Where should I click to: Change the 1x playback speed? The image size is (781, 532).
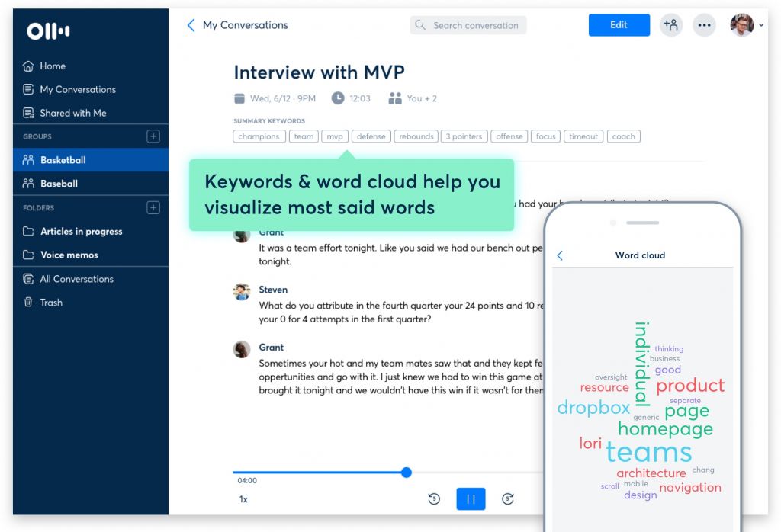coord(243,499)
